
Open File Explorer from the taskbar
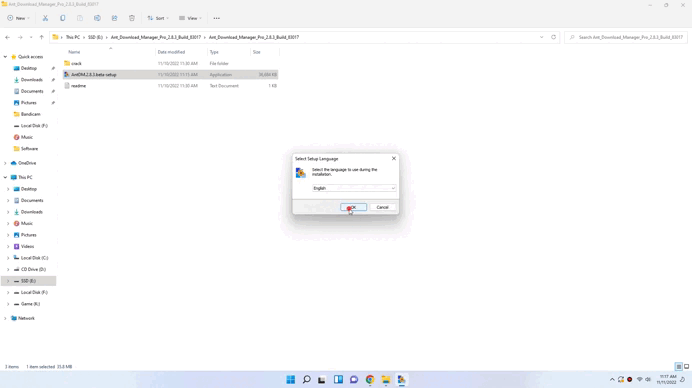tap(386, 380)
